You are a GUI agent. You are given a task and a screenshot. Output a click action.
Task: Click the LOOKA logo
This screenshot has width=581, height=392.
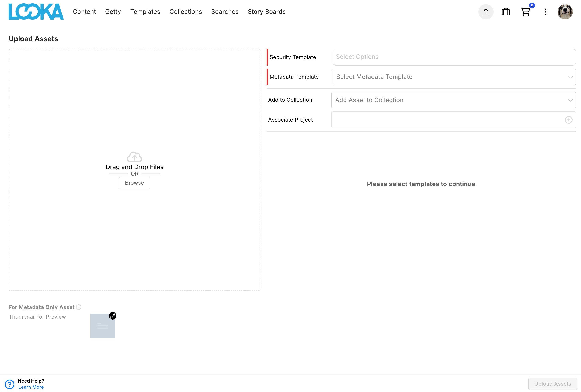tap(36, 12)
